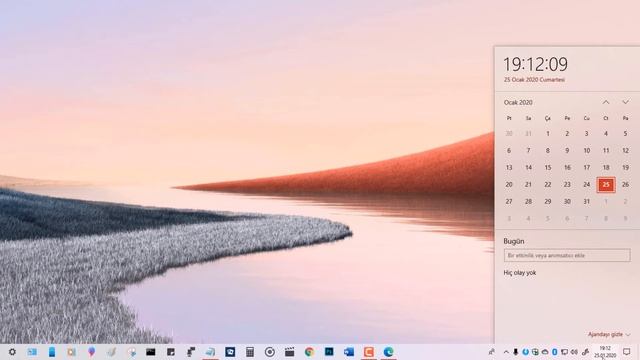Viewport: 640px width, 360px height.
Task: Launch Google Chrome from taskbar
Action: tap(309, 352)
